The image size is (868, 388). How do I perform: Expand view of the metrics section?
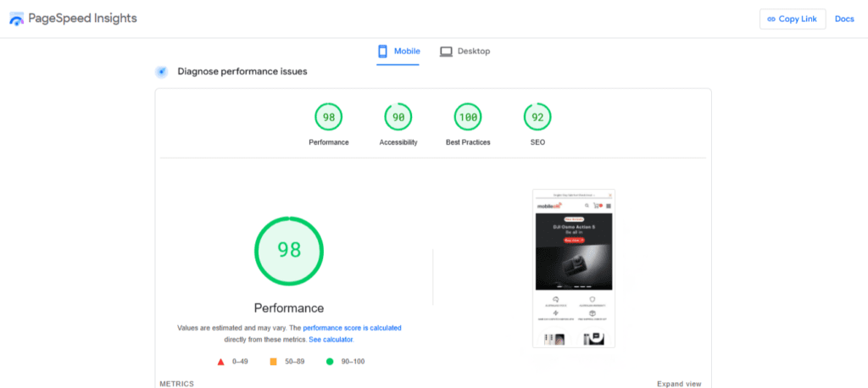(679, 384)
